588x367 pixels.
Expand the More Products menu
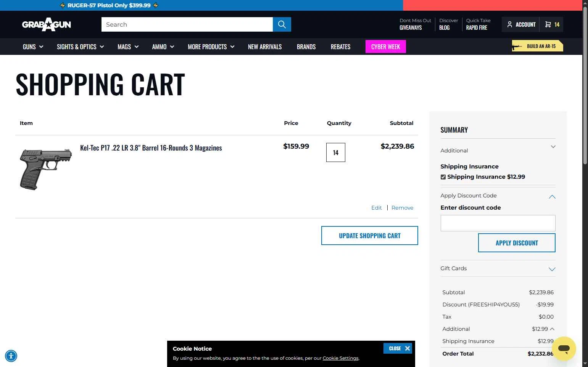(211, 46)
